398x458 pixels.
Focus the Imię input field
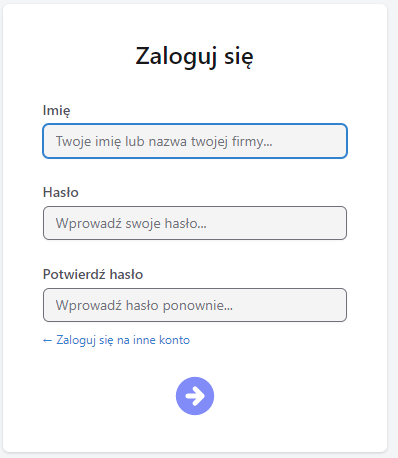coord(195,141)
